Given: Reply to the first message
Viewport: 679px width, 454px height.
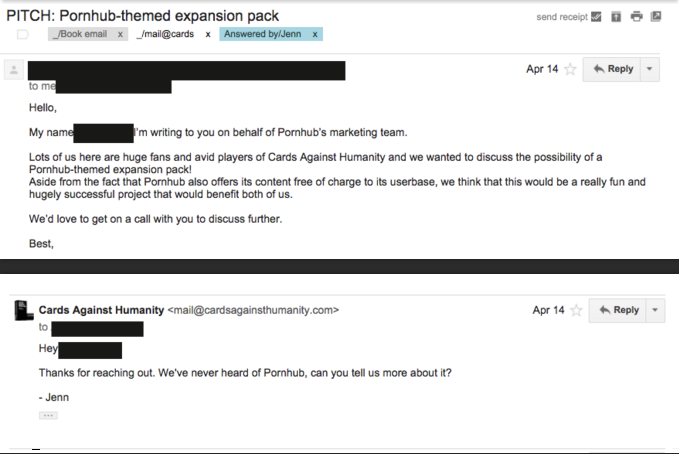Looking at the screenshot, I should [x=612, y=69].
